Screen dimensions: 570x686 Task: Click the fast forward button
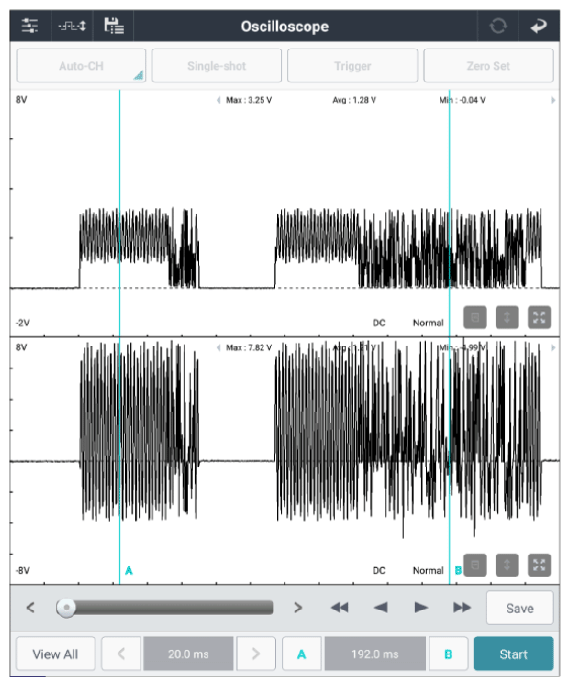(462, 607)
